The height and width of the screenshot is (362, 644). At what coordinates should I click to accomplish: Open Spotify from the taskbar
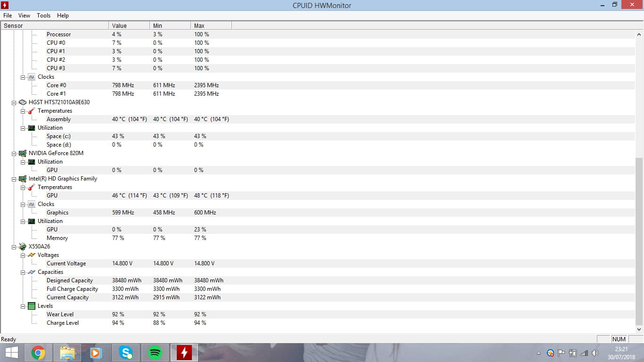(x=155, y=352)
